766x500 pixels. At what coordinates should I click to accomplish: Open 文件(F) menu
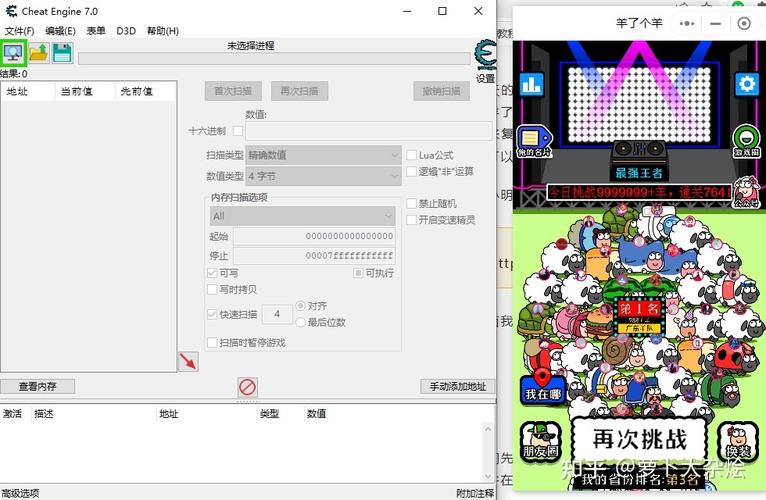pos(19,31)
